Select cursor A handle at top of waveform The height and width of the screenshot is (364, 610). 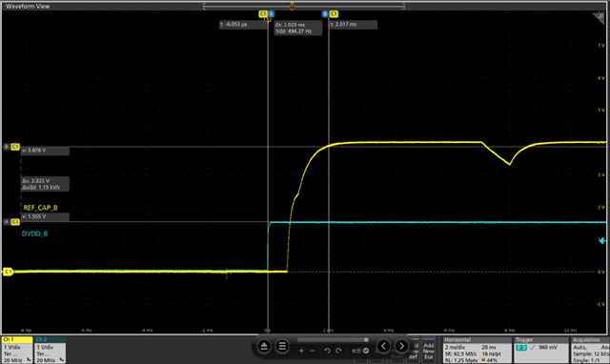(x=272, y=14)
